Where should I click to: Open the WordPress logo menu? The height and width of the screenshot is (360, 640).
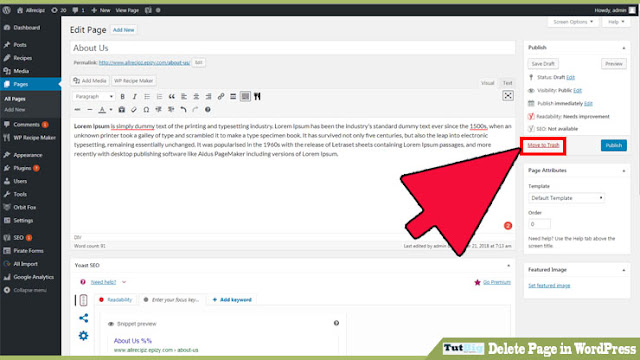click(7, 10)
